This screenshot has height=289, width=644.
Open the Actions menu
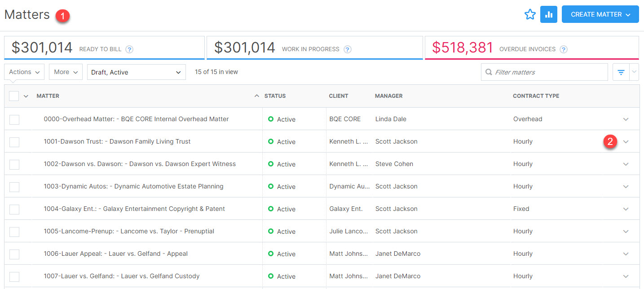click(x=24, y=72)
